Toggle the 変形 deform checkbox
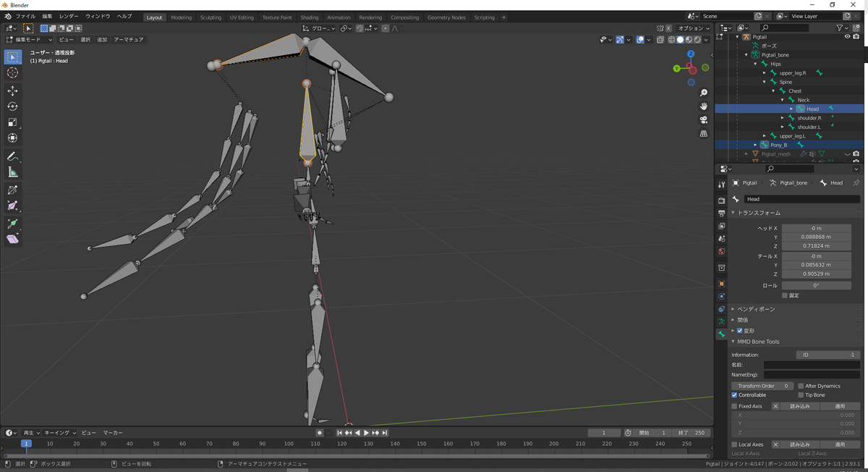Screen dimensions: 868x472 (739, 331)
